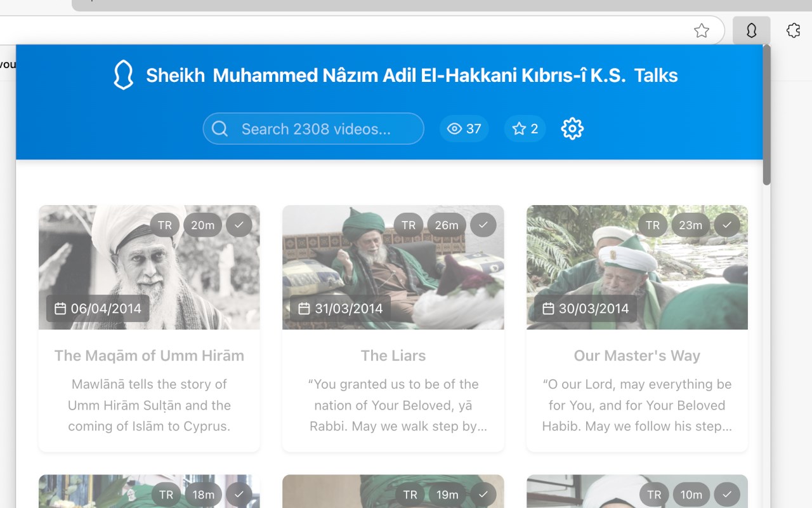Toggle favorites filter showing 2 stars

click(525, 129)
